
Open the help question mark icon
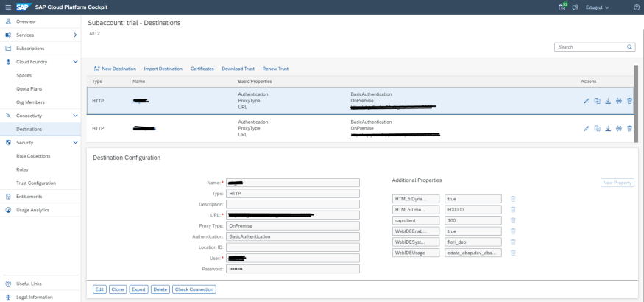(x=636, y=7)
